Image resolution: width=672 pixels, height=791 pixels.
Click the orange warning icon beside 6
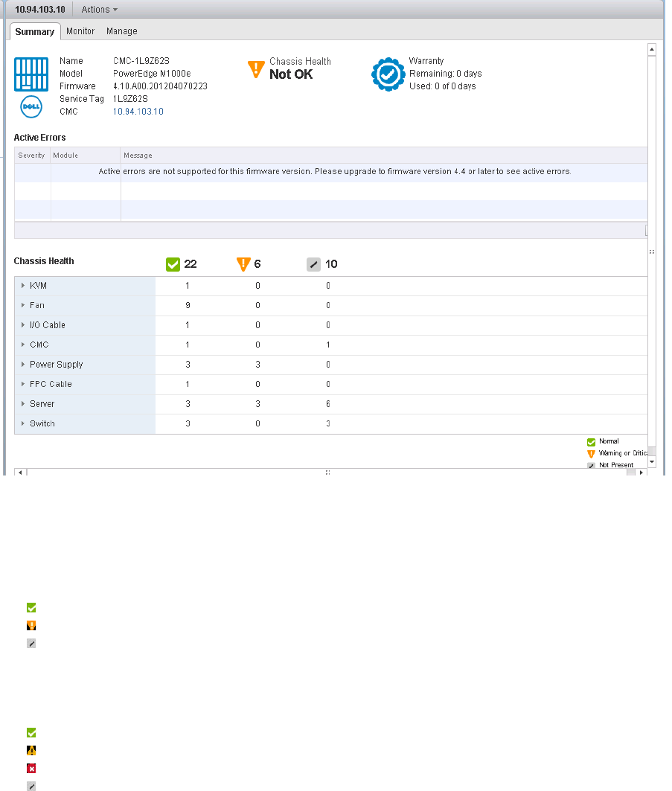pyautogui.click(x=243, y=264)
